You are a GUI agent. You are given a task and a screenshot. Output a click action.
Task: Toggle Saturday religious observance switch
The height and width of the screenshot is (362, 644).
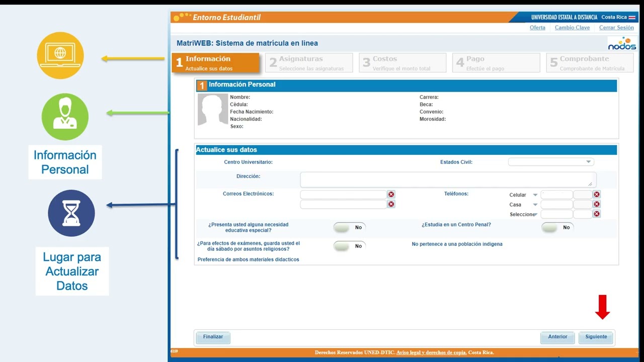tap(350, 246)
